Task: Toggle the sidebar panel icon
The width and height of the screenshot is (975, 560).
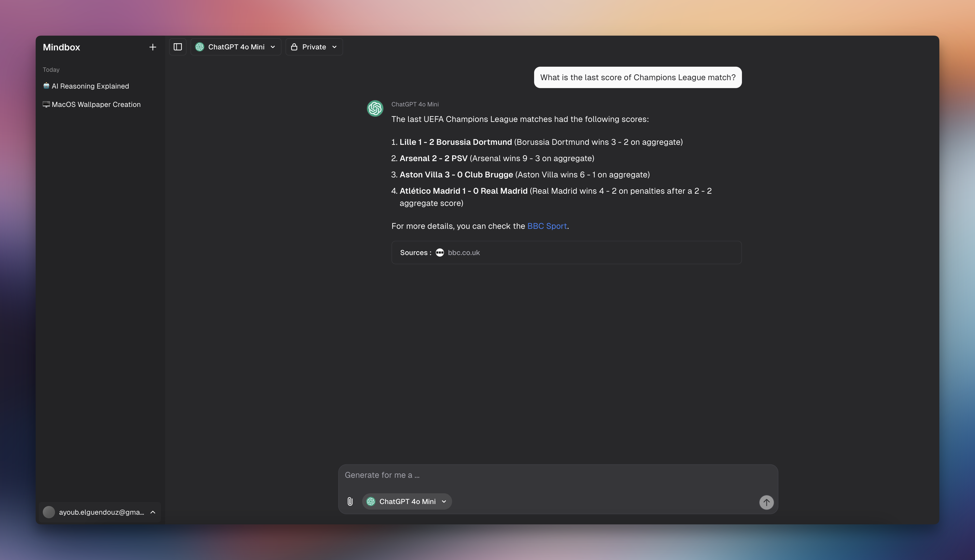Action: tap(178, 47)
